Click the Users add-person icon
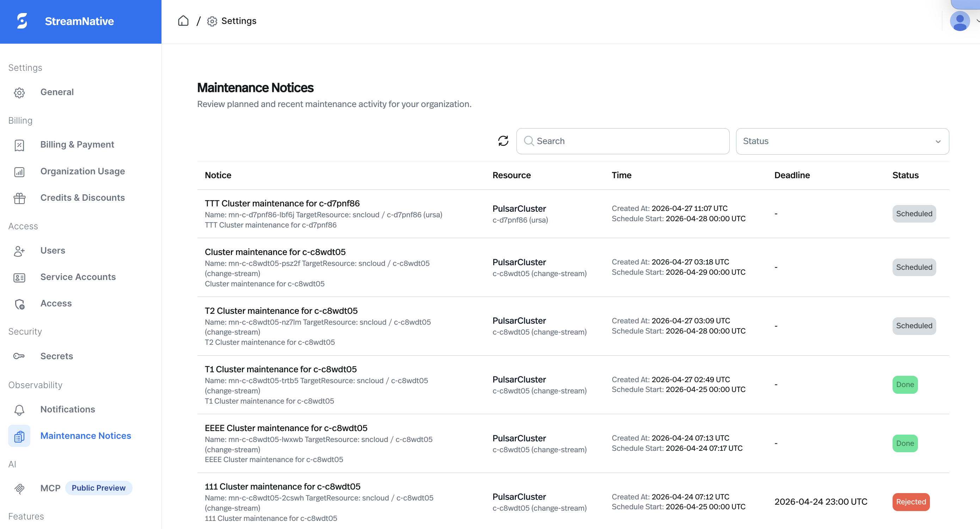The image size is (980, 529). [19, 251]
